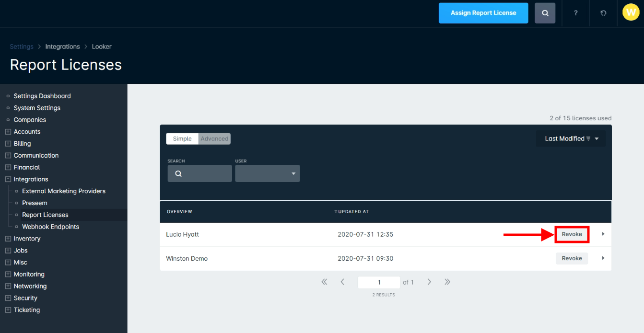The height and width of the screenshot is (333, 644).
Task: Open Webhook Endpoints in sidebar
Action: [x=50, y=227]
